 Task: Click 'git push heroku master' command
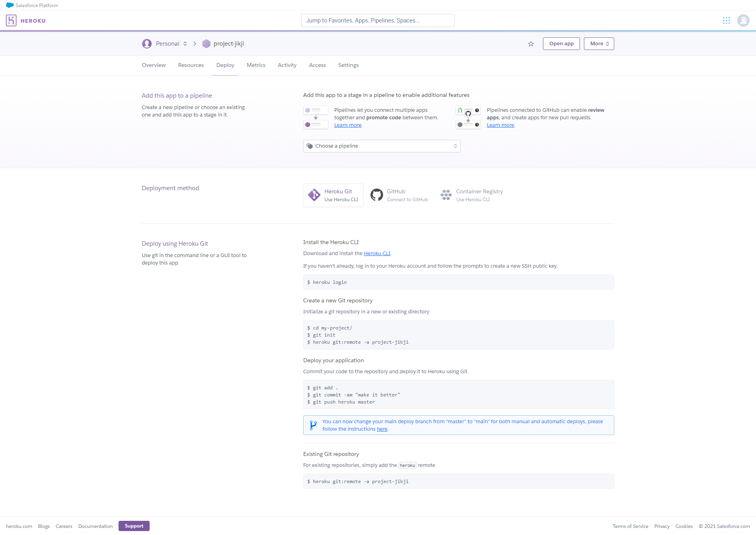(x=341, y=402)
